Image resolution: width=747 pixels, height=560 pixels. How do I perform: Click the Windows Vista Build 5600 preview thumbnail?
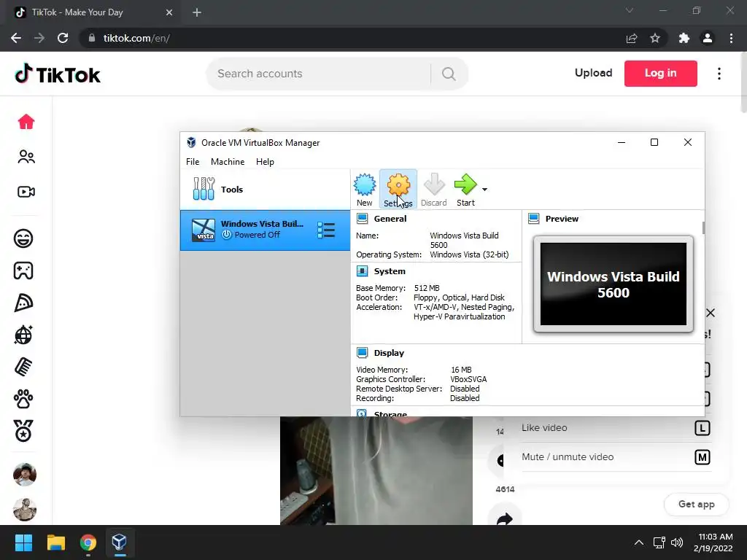click(x=613, y=284)
